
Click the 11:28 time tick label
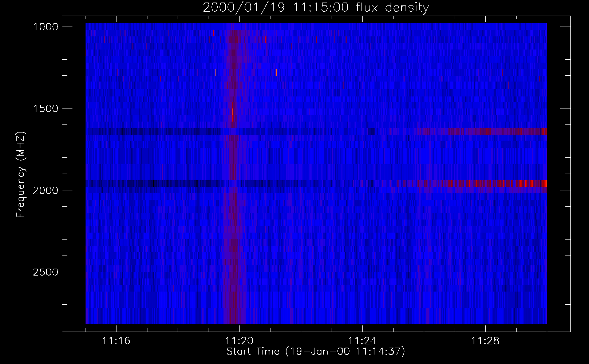pyautogui.click(x=485, y=341)
